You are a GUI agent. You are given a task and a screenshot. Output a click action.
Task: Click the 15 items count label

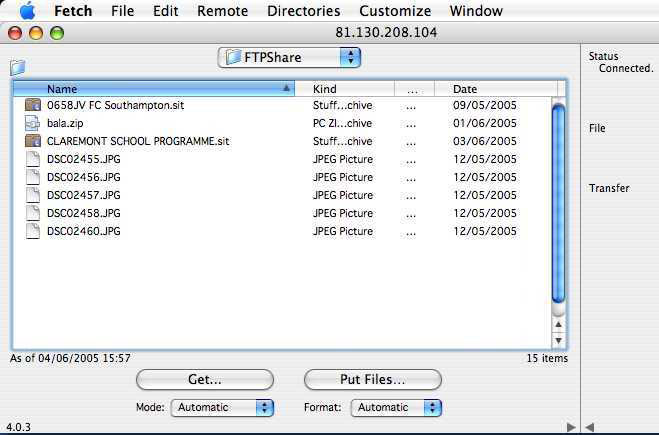[547, 358]
